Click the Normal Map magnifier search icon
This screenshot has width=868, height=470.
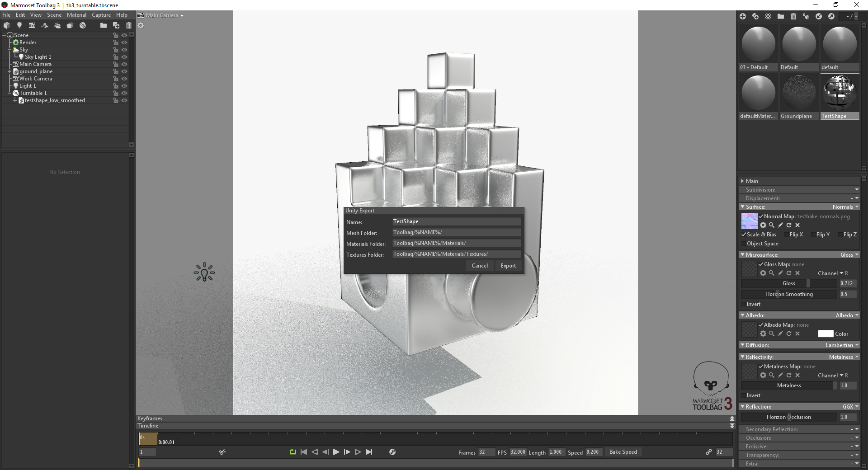772,225
